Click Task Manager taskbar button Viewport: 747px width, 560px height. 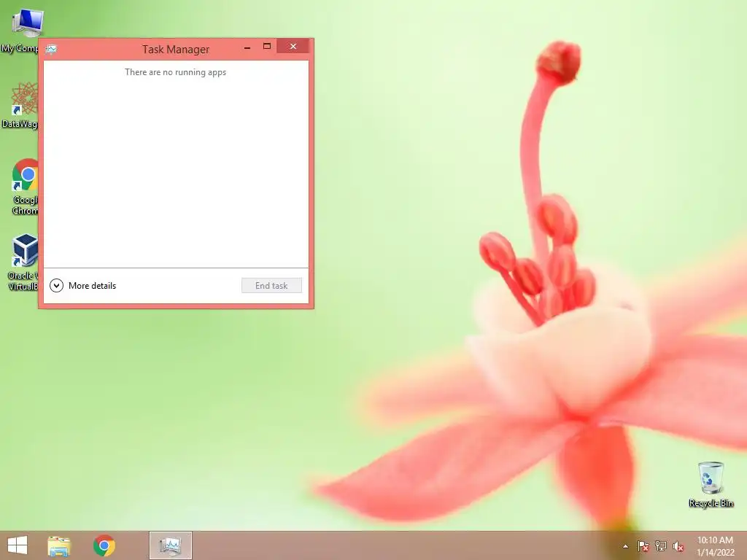pyautogui.click(x=171, y=545)
